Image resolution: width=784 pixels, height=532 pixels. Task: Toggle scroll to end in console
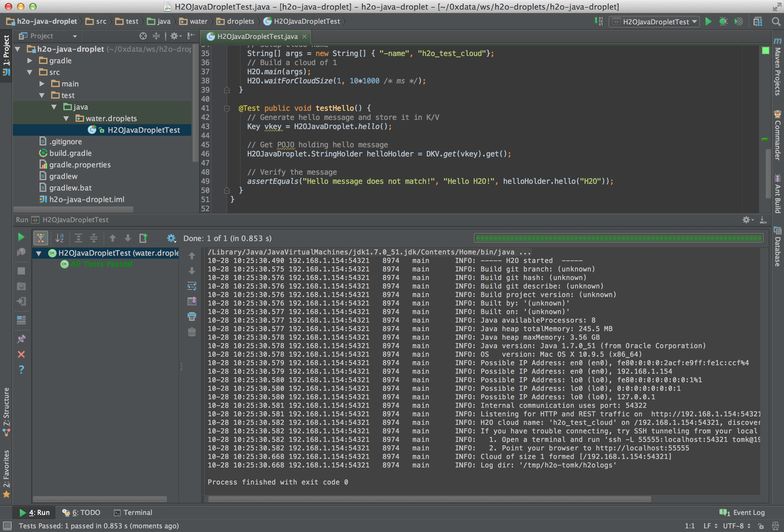[192, 301]
